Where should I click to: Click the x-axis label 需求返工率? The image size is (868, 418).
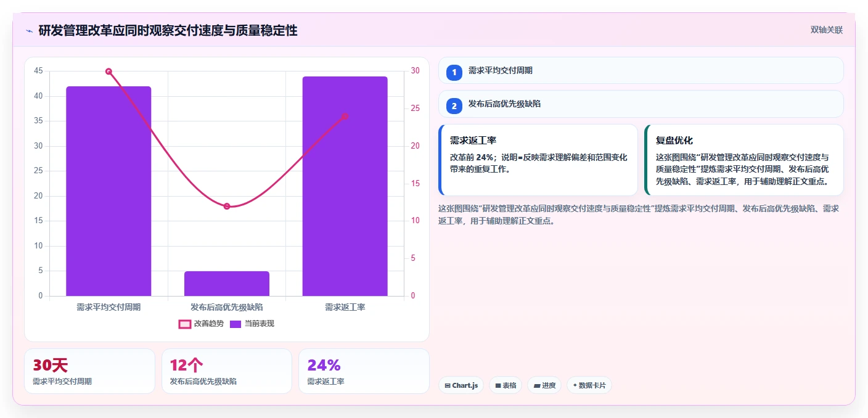[345, 306]
